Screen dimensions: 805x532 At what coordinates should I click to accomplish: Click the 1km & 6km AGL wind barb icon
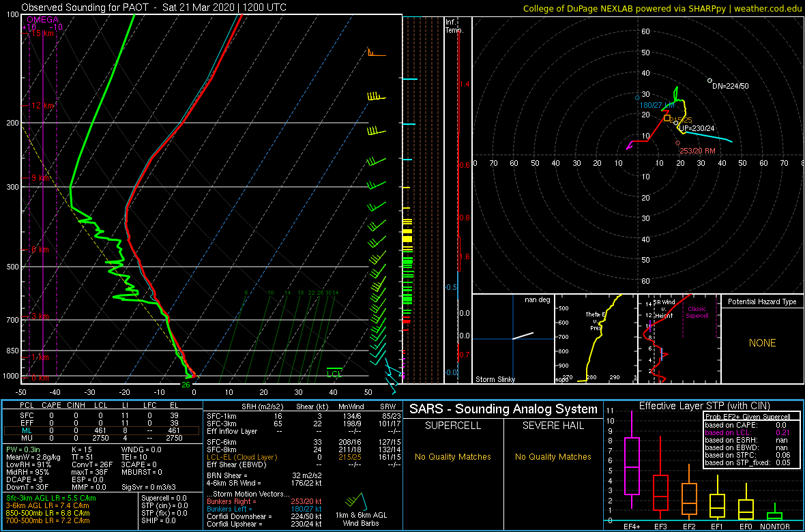coord(356,501)
